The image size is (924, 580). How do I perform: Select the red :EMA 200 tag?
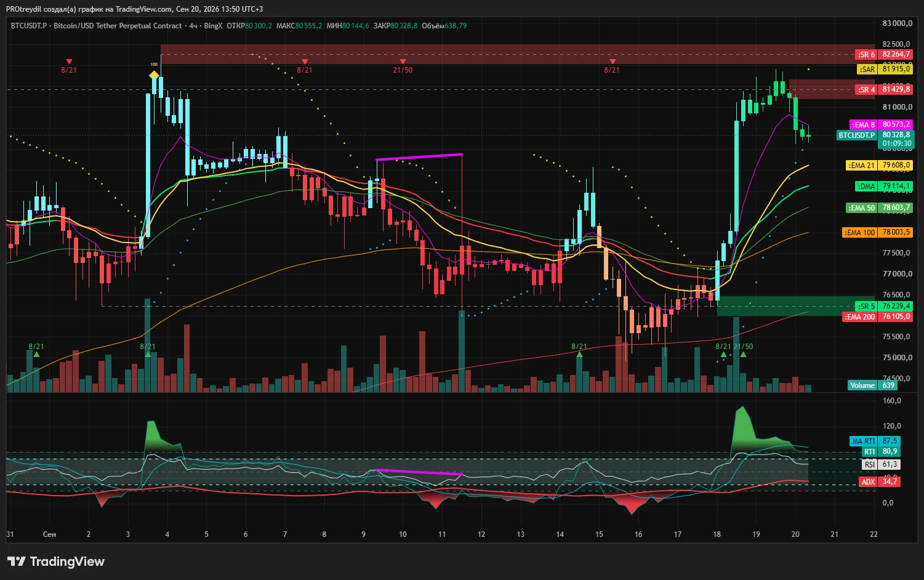tap(860, 317)
